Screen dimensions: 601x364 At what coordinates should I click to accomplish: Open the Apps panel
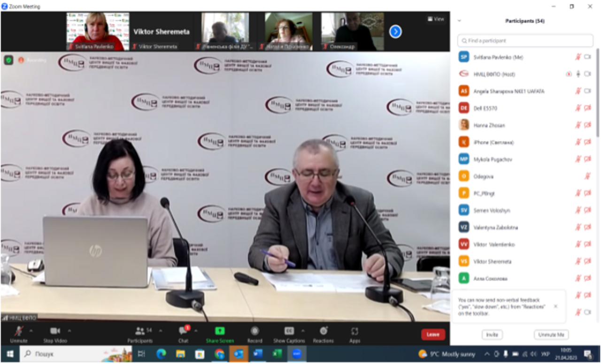click(x=354, y=331)
